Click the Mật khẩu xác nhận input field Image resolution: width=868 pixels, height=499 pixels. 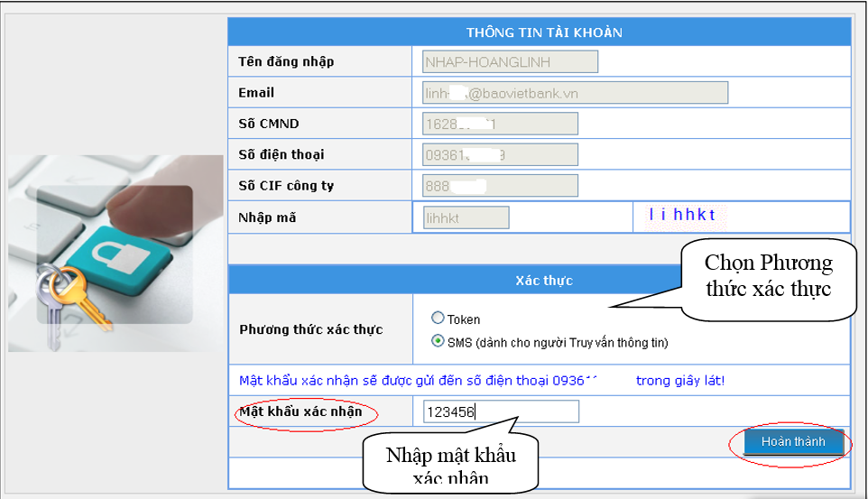(501, 412)
